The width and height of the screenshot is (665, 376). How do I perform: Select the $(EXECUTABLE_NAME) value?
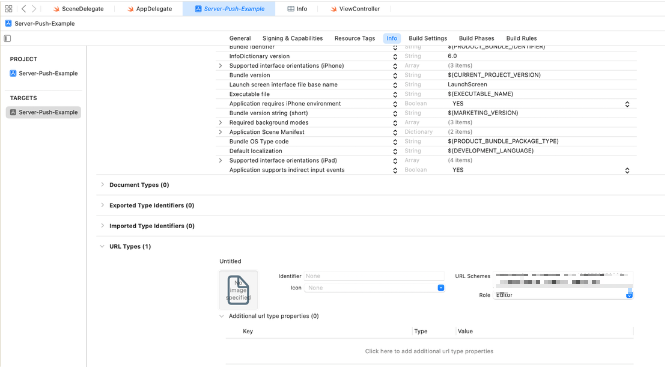[481, 94]
